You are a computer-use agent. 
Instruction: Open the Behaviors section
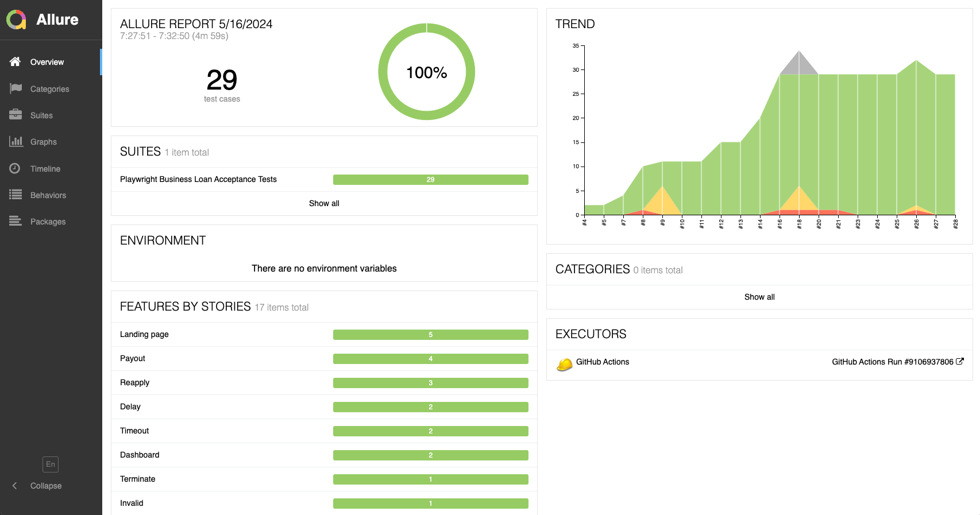(51, 195)
